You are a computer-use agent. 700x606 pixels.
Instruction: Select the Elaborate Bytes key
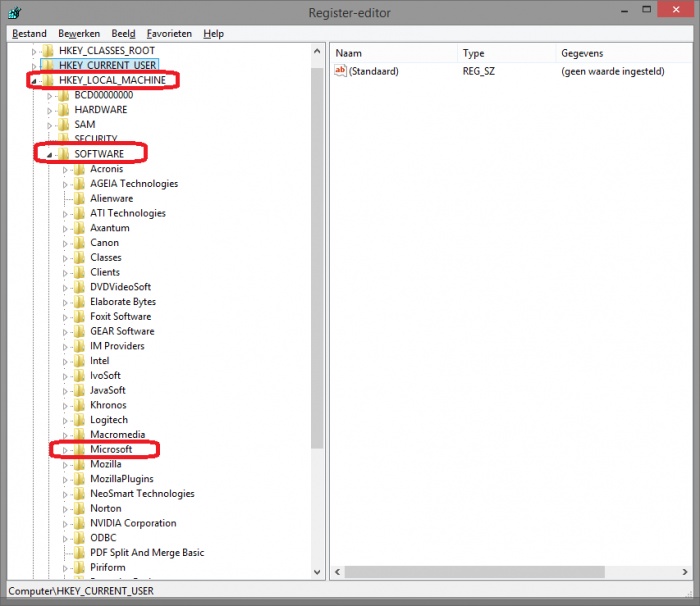coord(123,301)
